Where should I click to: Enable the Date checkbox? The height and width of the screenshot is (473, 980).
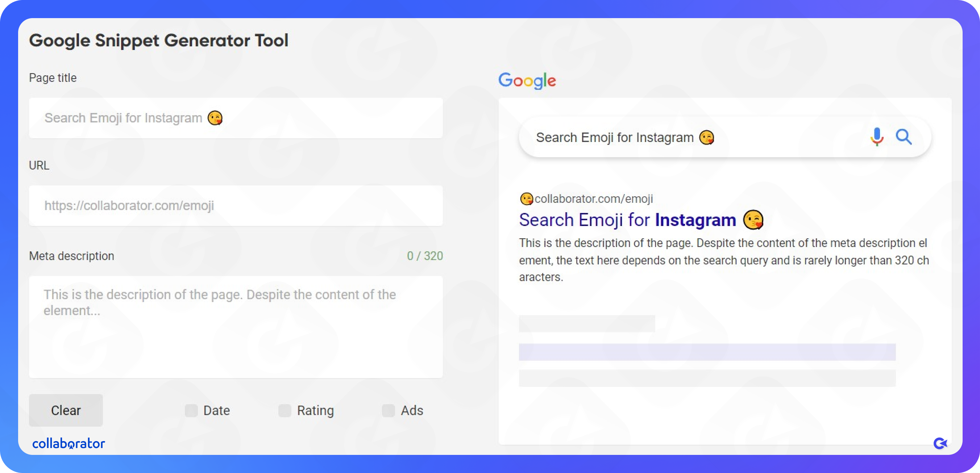(191, 410)
